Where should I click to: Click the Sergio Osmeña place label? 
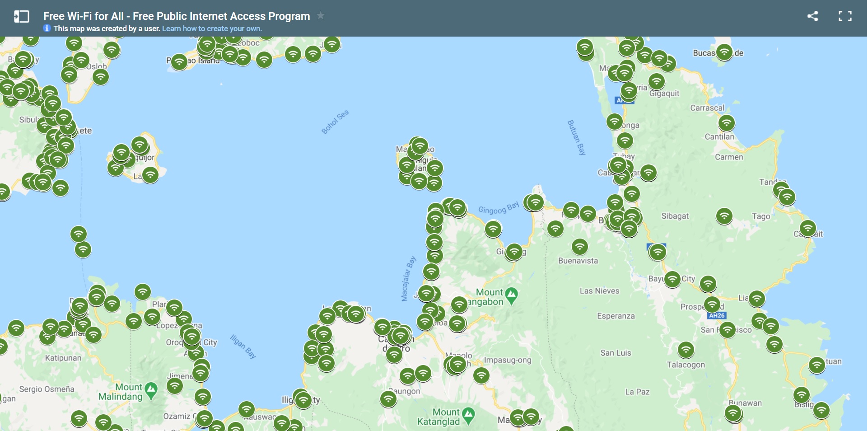click(x=47, y=389)
